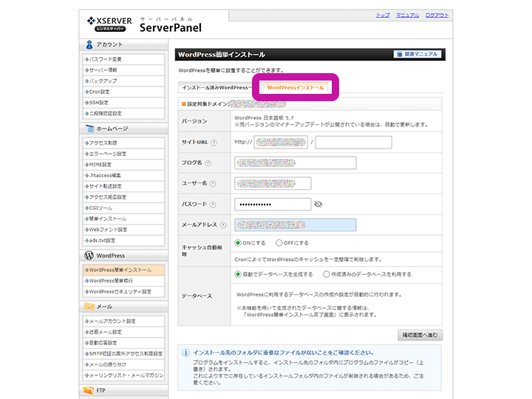The image size is (532, 399).
Task: Click the ブログ名 input field
Action: coord(295,163)
